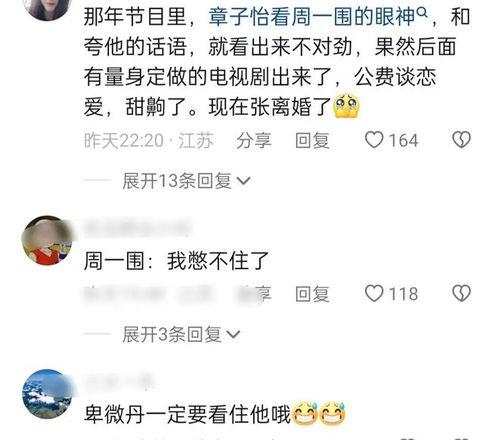
Task: Click the chevron next to 展开13条回复
Action: point(243,181)
